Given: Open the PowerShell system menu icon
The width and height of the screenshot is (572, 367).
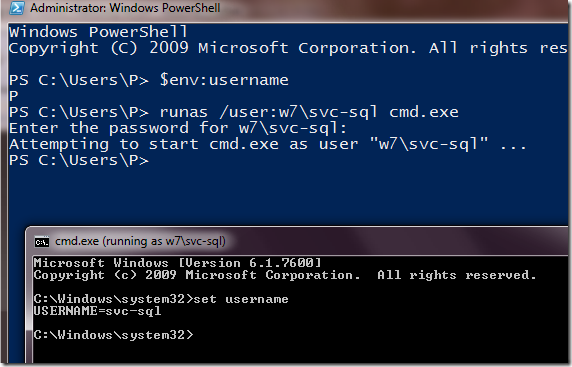Looking at the screenshot, I should point(17,8).
